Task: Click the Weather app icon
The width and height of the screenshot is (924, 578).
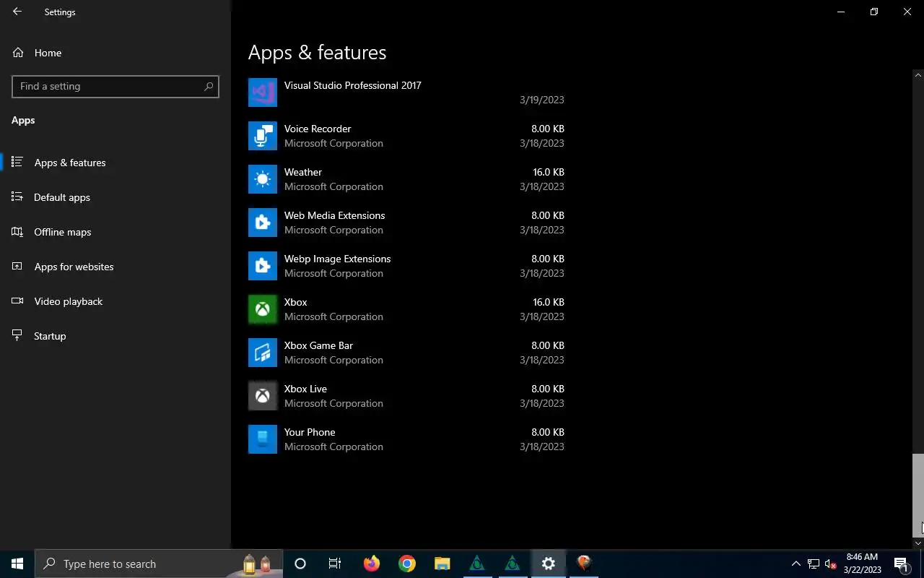Action: (263, 179)
